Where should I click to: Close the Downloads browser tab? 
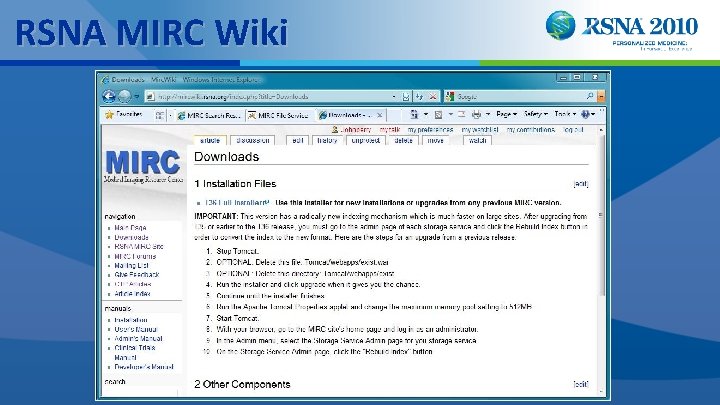pyautogui.click(x=379, y=115)
